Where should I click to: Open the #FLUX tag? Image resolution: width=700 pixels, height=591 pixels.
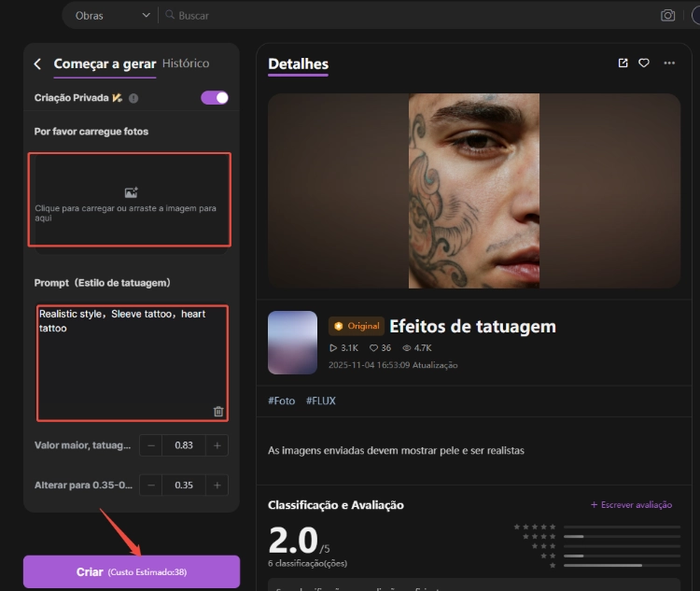(320, 401)
